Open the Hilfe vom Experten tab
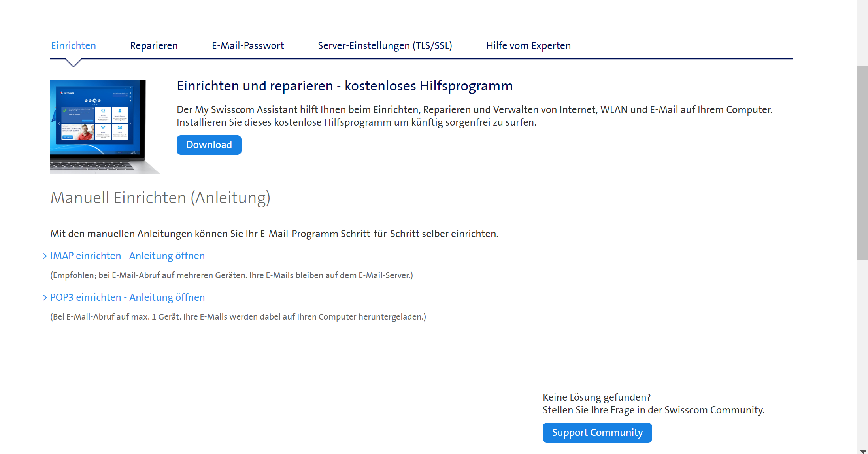This screenshot has height=454, width=868. pos(528,45)
